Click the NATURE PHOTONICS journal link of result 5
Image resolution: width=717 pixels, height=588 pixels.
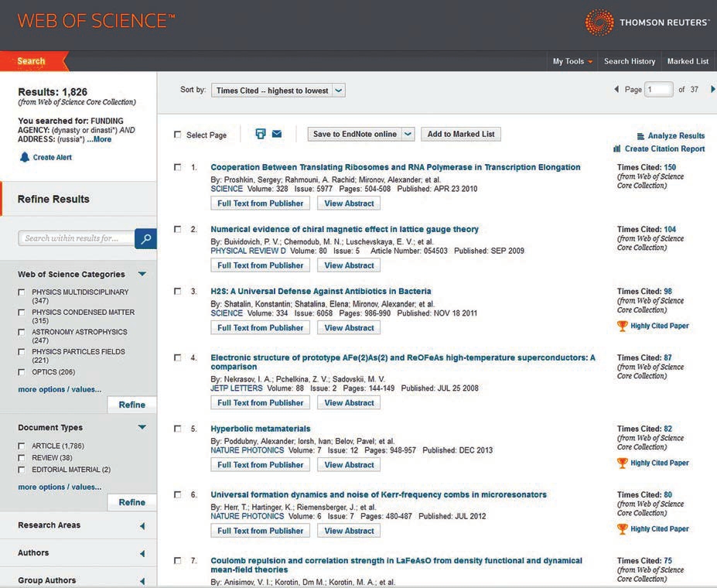(248, 450)
